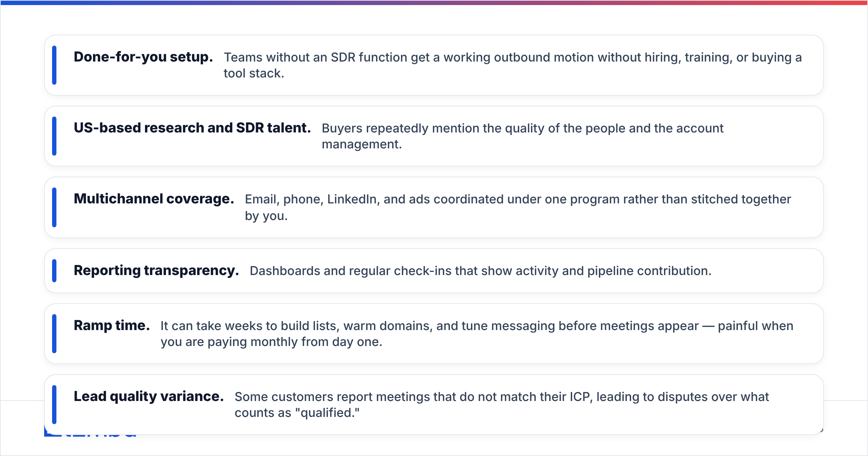The width and height of the screenshot is (868, 456).
Task: Select the Multichannel coverage heading
Action: (x=154, y=199)
